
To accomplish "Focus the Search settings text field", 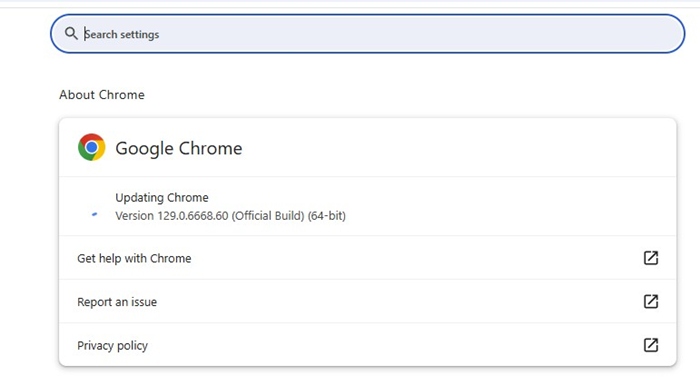I will click(x=367, y=34).
